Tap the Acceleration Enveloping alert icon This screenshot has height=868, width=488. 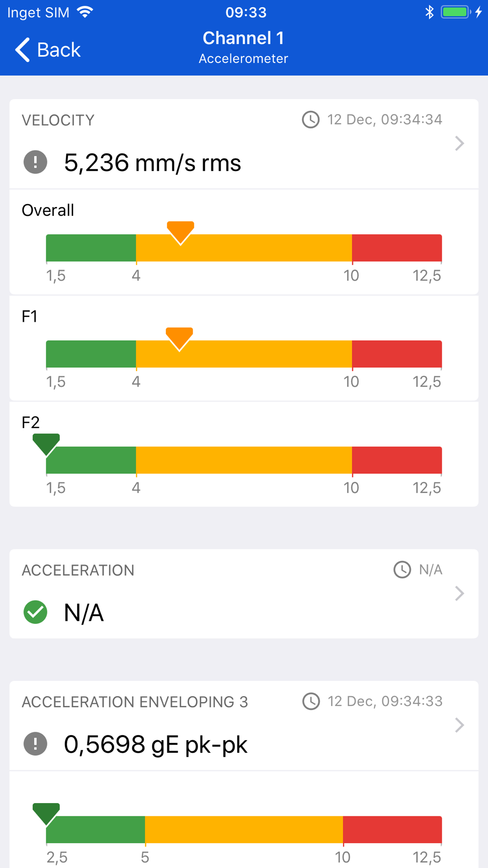point(35,744)
